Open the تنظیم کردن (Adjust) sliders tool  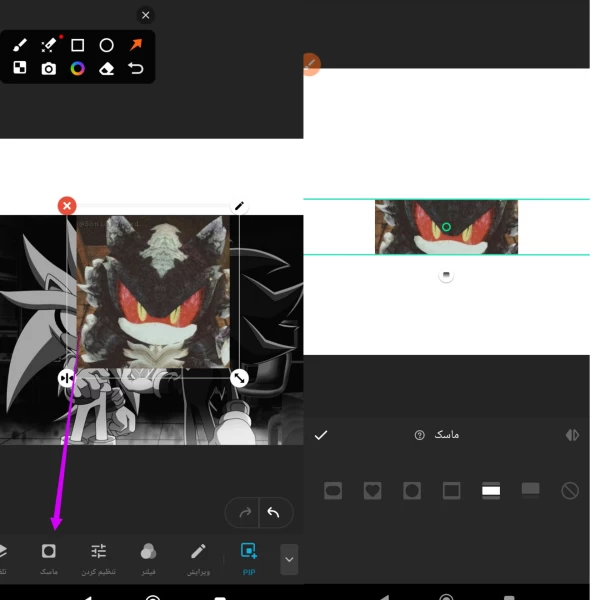(98, 559)
